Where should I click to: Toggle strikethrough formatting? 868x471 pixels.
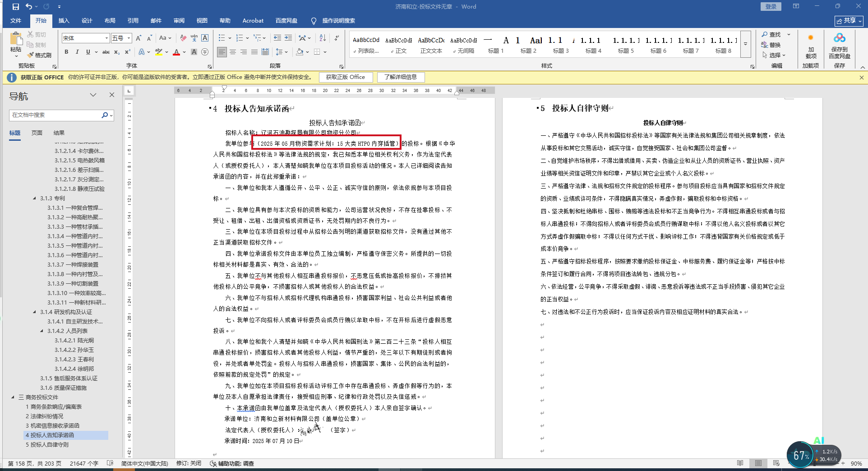pos(106,52)
